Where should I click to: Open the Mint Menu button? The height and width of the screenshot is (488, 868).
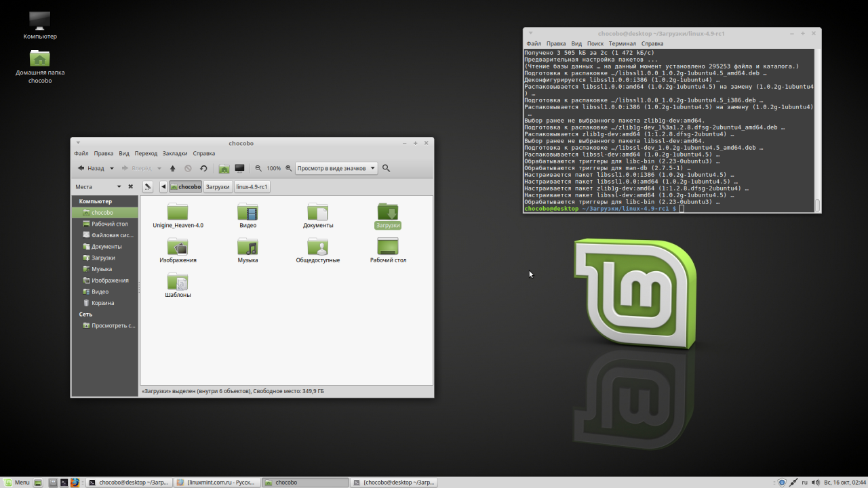[x=17, y=483]
